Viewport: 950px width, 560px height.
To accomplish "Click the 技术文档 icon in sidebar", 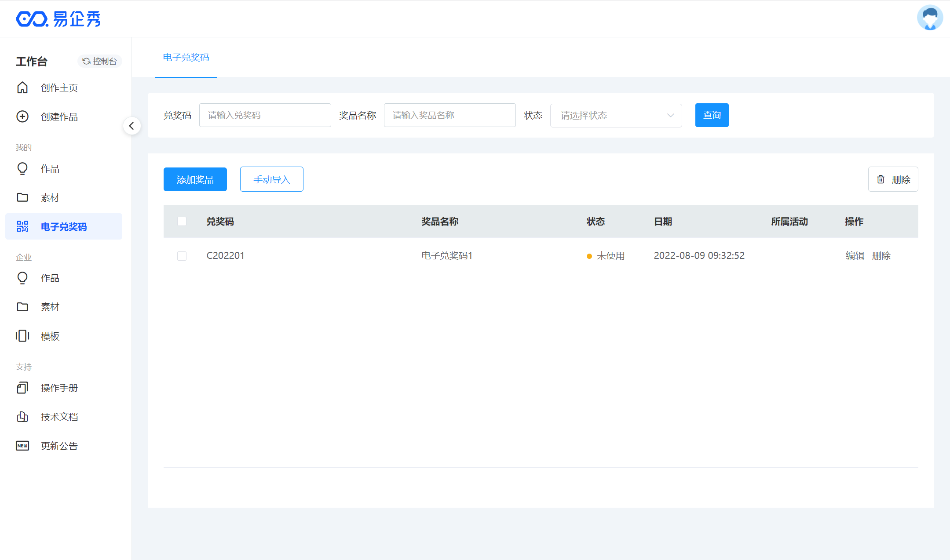I will coord(22,417).
